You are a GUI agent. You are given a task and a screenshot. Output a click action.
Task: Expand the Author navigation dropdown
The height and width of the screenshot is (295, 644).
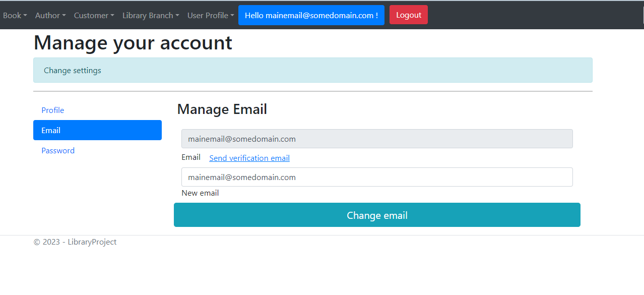pyautogui.click(x=50, y=15)
